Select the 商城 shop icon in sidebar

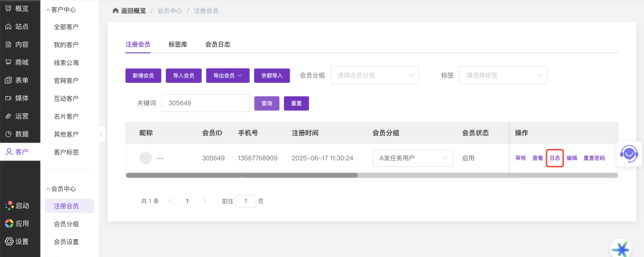pos(8,62)
